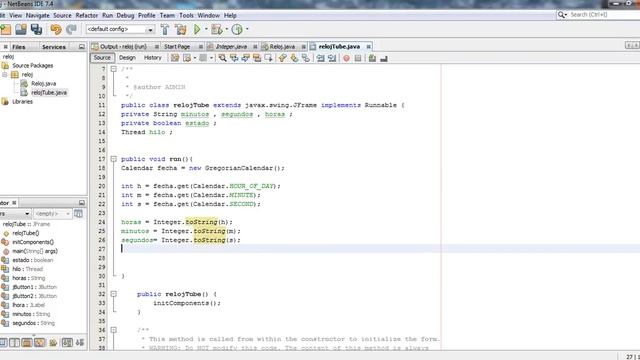Image resolution: width=640 pixels, height=360 pixels.
Task: Select the Libraries node in project tree
Action: (22, 102)
